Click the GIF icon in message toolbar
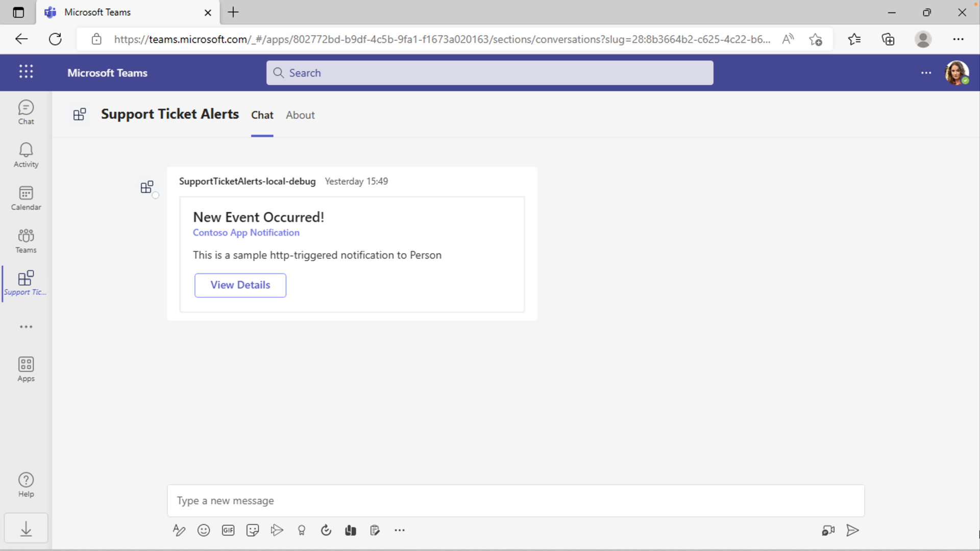The width and height of the screenshot is (980, 551). coord(228,530)
